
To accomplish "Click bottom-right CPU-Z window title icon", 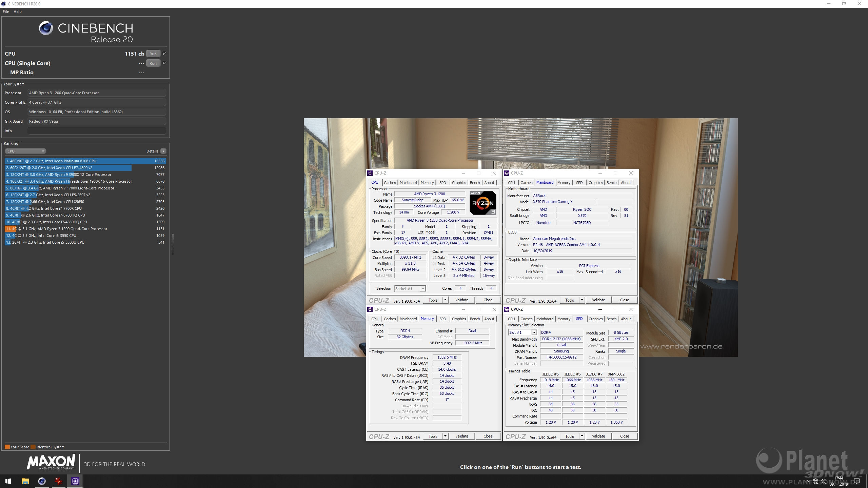I will [x=507, y=309].
